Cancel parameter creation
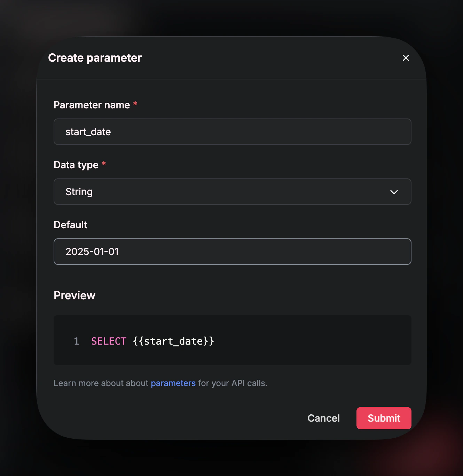Viewport: 463px width, 476px height. coord(323,418)
